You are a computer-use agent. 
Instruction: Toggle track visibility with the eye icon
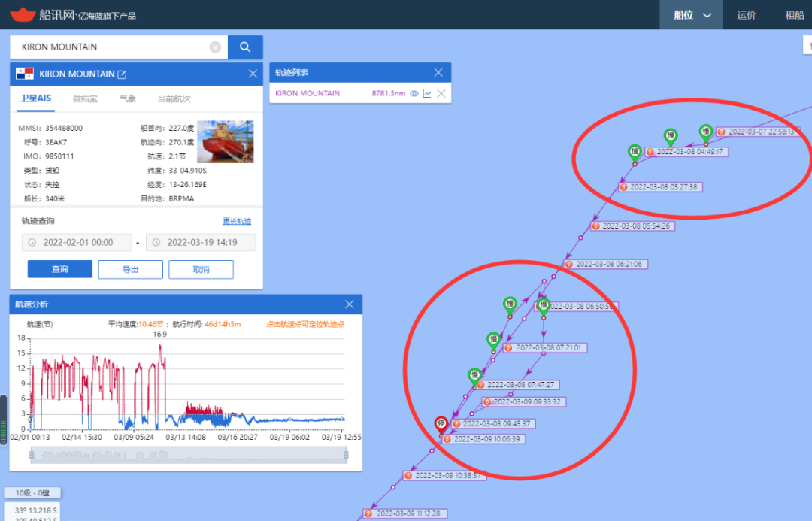coord(414,94)
